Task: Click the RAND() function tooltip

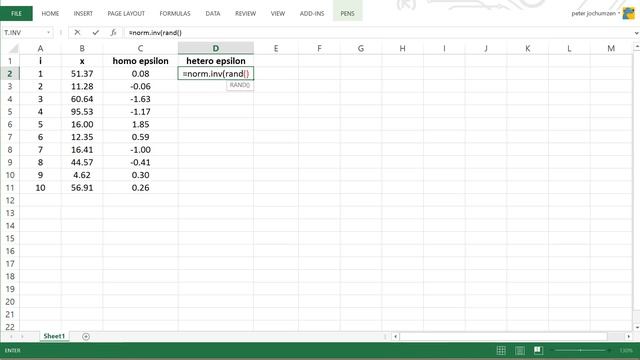Action: tap(240, 85)
